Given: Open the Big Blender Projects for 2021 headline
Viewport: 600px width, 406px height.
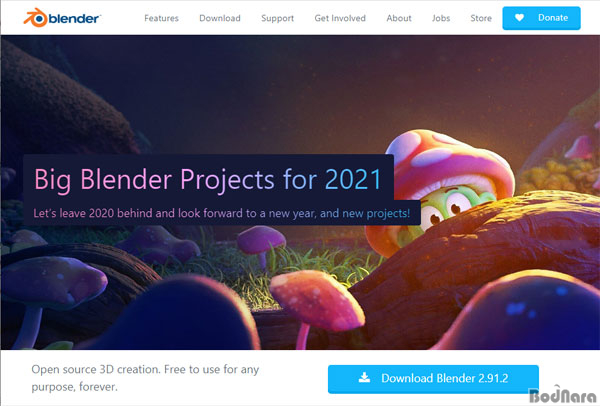Looking at the screenshot, I should 208,179.
